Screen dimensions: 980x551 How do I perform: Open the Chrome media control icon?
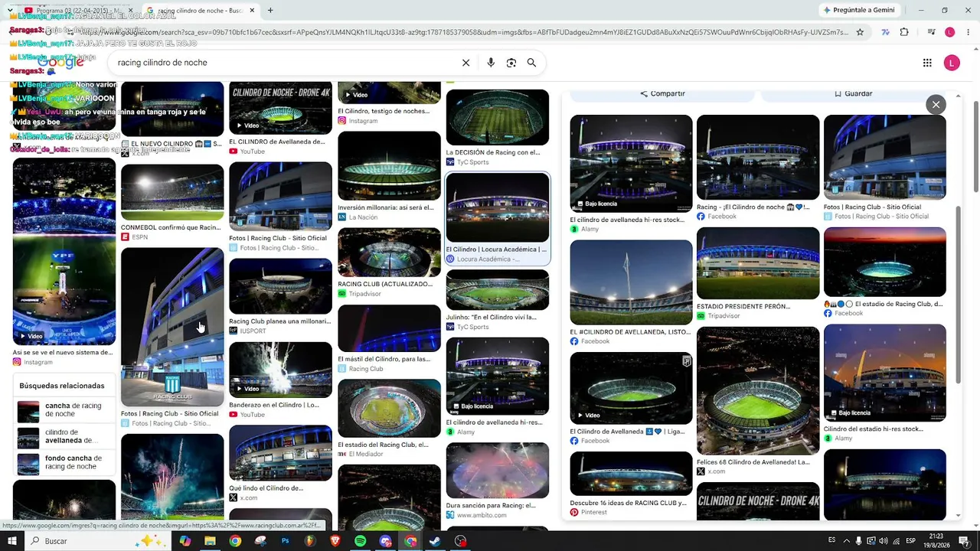click(931, 32)
